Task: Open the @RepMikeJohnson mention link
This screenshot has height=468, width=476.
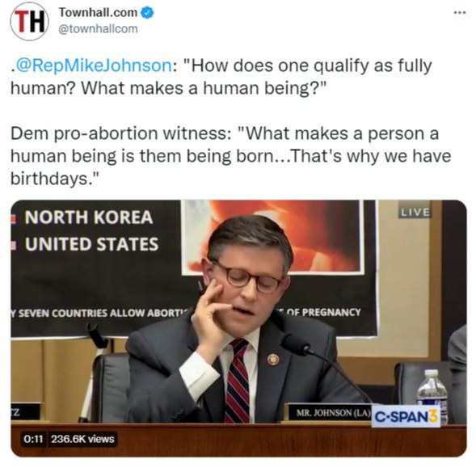Action: pos(93,66)
